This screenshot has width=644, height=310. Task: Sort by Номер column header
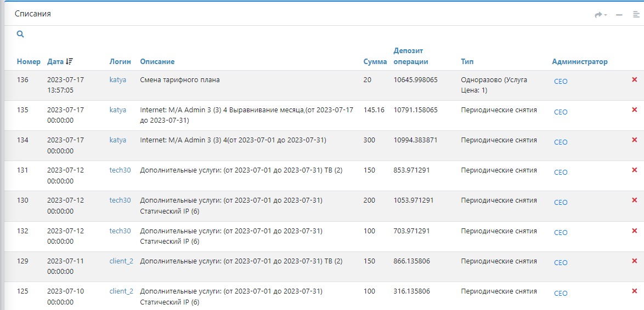(29, 62)
